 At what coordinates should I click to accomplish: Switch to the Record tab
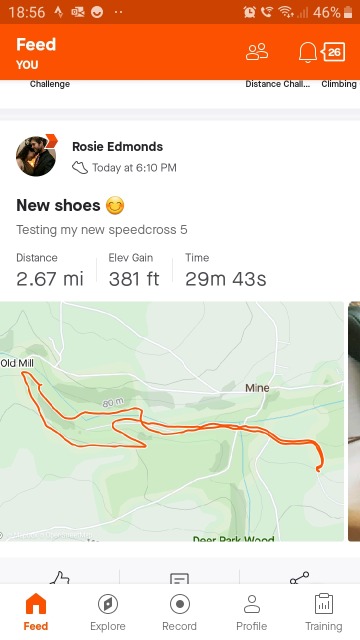coord(180,612)
